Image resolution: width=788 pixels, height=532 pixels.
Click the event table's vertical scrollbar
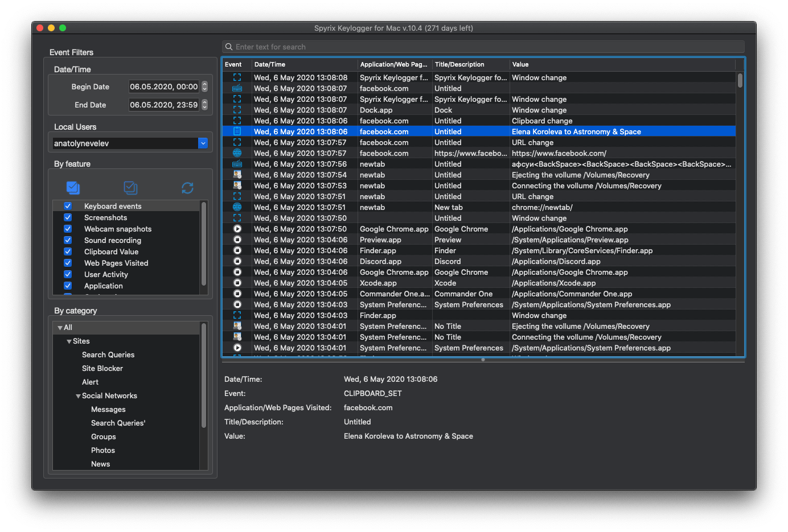740,80
